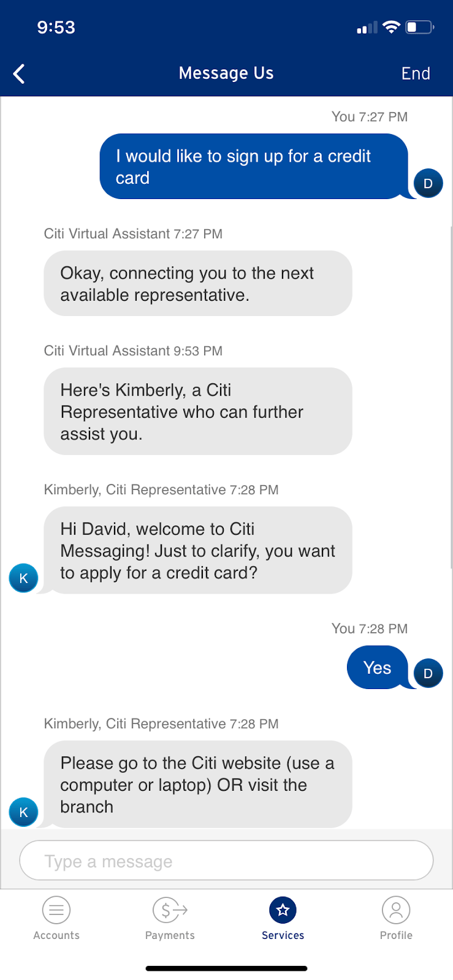Tap Kimberly's avatar beside the branch message
The image size is (453, 980).
coord(24,812)
